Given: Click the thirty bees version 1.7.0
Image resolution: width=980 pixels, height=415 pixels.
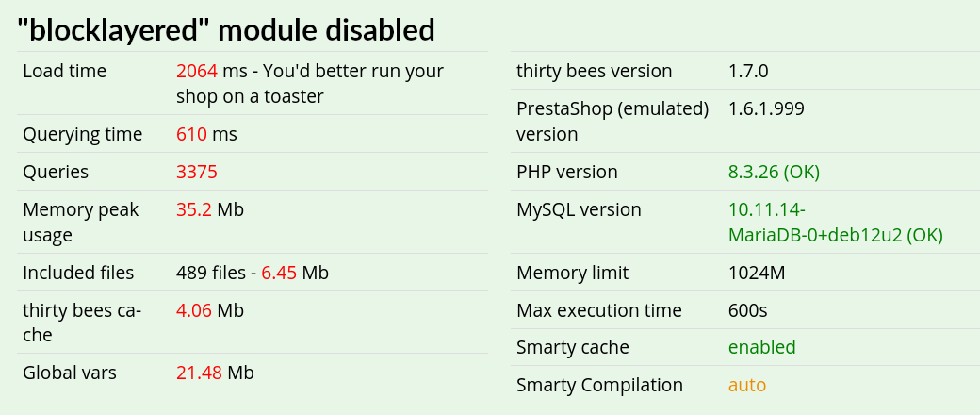Looking at the screenshot, I should 748,71.
